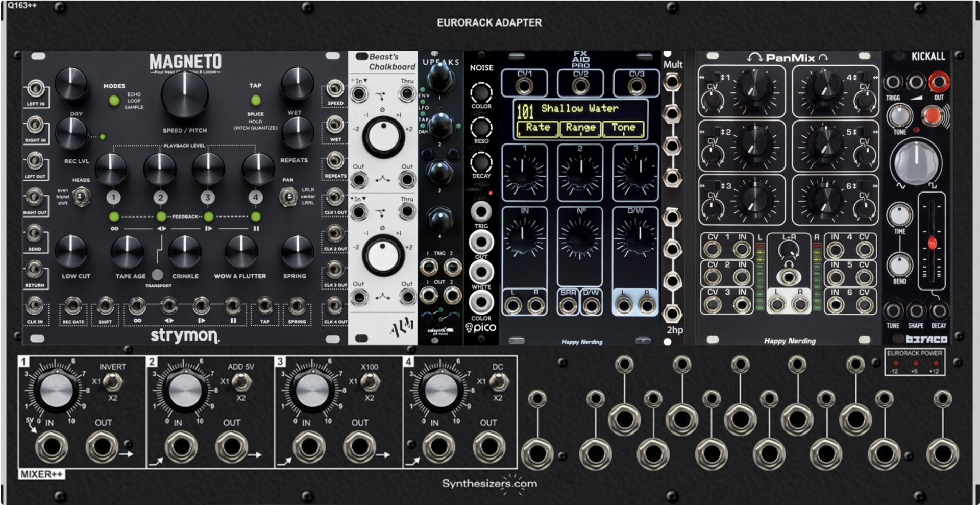Viewport: 980px width, 505px height.
Task: Click the red Kickall OUT jack
Action: coord(939,82)
